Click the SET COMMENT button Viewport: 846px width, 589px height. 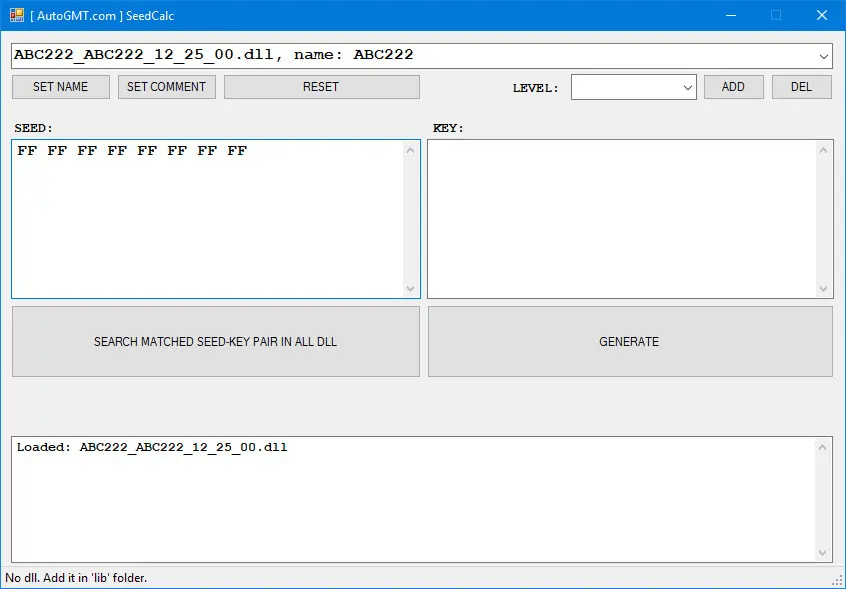[x=166, y=87]
